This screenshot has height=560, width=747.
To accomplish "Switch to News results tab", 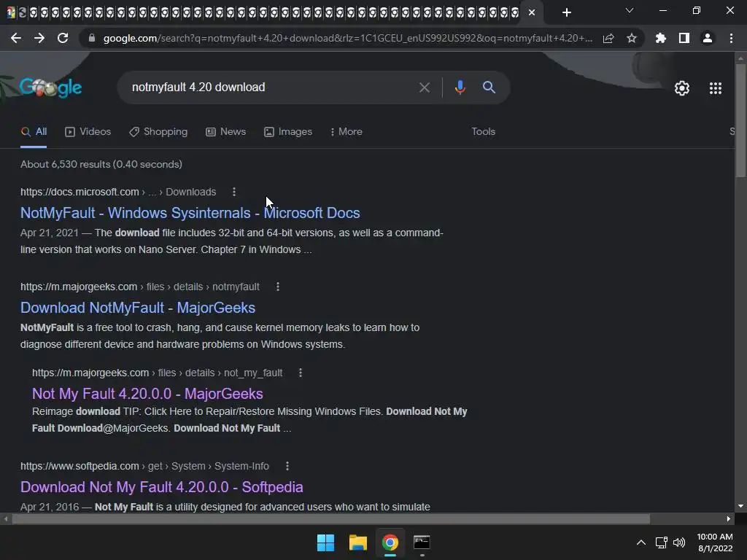I will coord(226,132).
